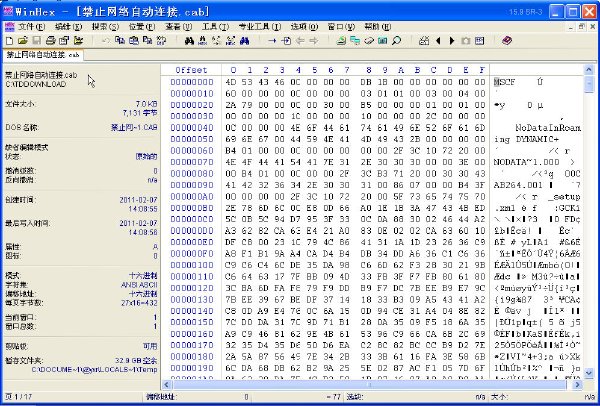This screenshot has width=600, height=406.
Task: Click the open-folder icon after Properties
Action: [78, 41]
